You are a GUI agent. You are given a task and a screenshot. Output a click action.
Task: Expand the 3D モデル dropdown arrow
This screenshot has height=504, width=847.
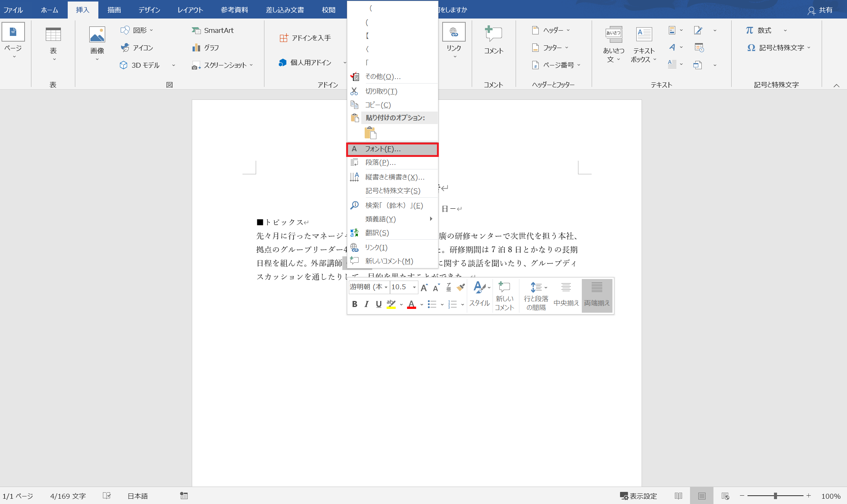(x=174, y=65)
